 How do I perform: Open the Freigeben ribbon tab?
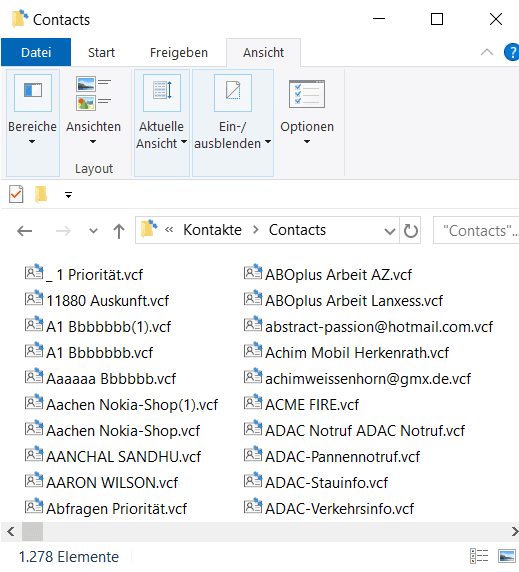coord(179,53)
